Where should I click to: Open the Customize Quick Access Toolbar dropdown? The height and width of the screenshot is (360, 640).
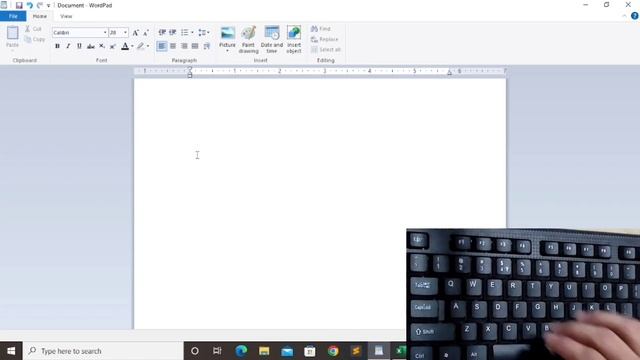(48, 6)
